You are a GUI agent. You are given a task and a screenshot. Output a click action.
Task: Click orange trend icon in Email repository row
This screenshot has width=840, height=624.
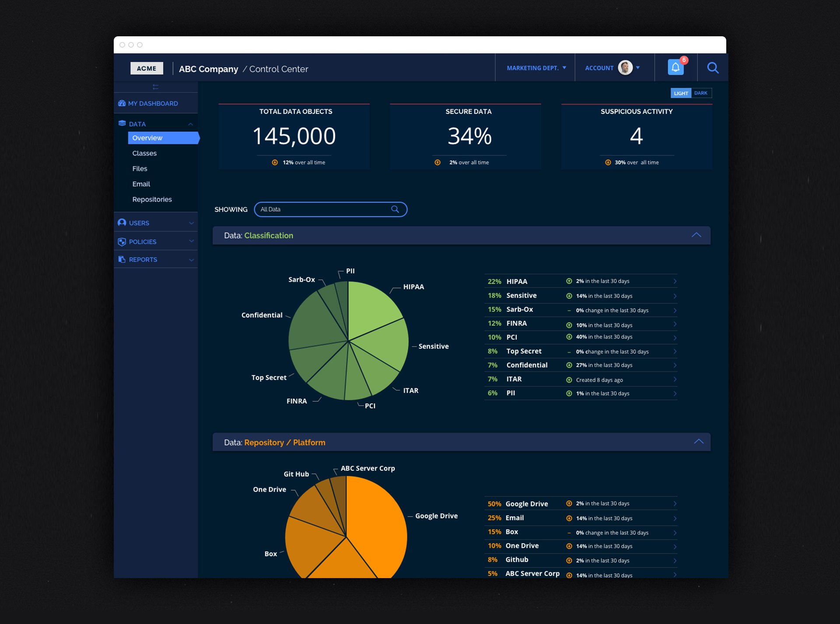tap(569, 518)
